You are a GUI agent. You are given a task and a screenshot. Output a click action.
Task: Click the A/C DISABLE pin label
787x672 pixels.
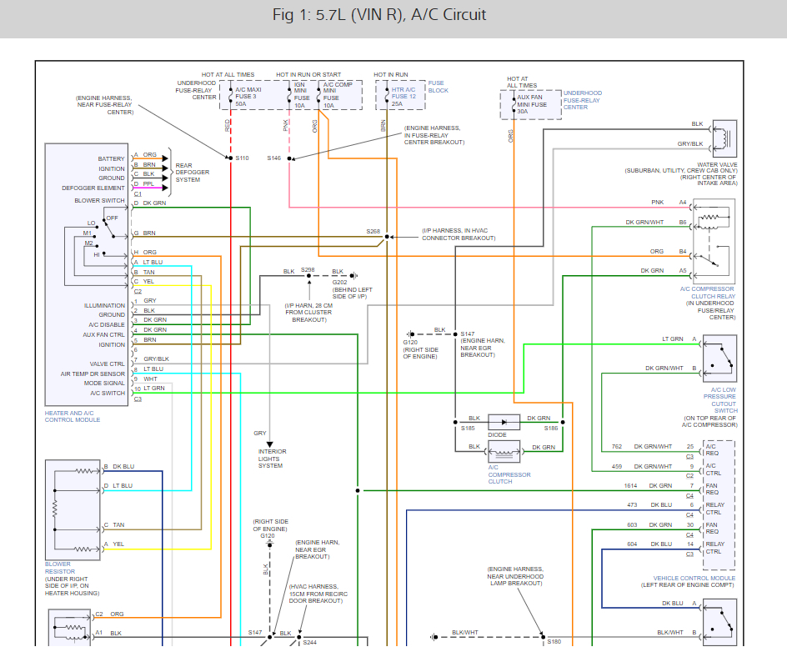click(x=107, y=324)
